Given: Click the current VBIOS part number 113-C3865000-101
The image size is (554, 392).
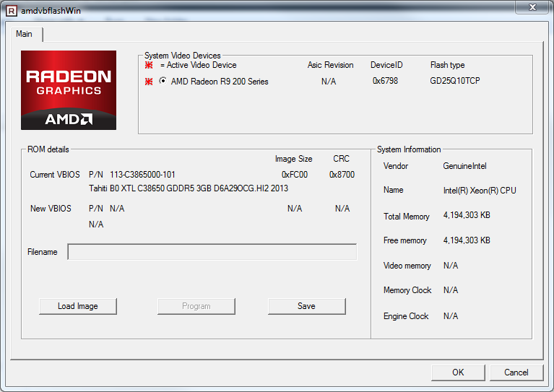Looking at the screenshot, I should [142, 175].
